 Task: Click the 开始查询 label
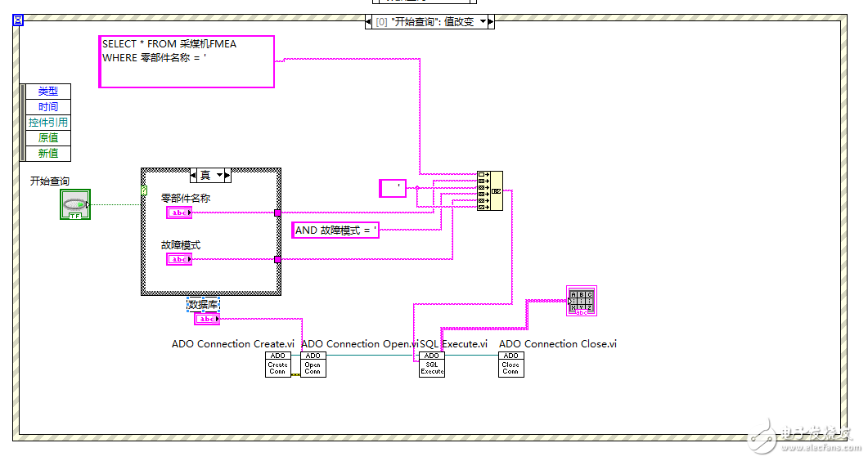[x=50, y=181]
